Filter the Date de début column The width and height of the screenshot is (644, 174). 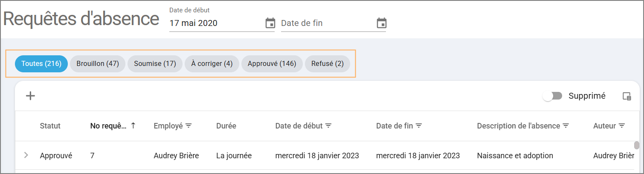328,126
